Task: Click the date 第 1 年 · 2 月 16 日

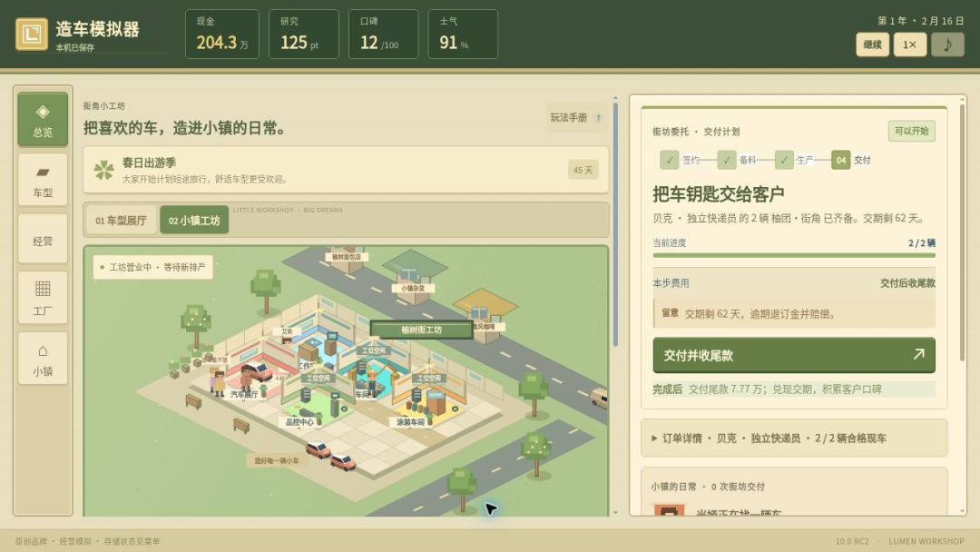Action: 920,21
